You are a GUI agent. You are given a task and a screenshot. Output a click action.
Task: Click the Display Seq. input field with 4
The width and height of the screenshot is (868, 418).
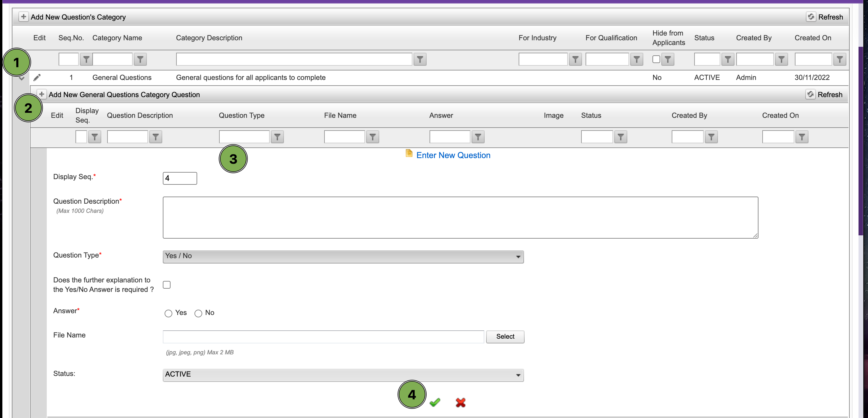[x=180, y=178]
